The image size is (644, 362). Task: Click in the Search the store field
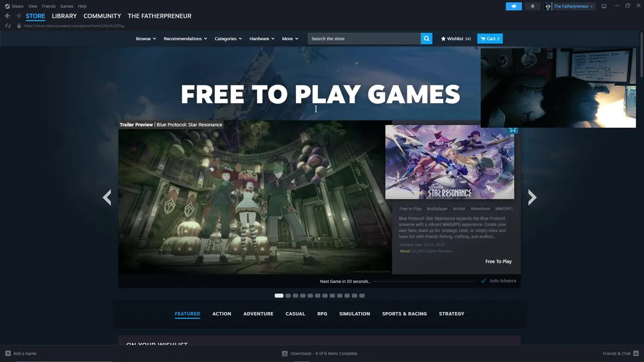(x=364, y=39)
